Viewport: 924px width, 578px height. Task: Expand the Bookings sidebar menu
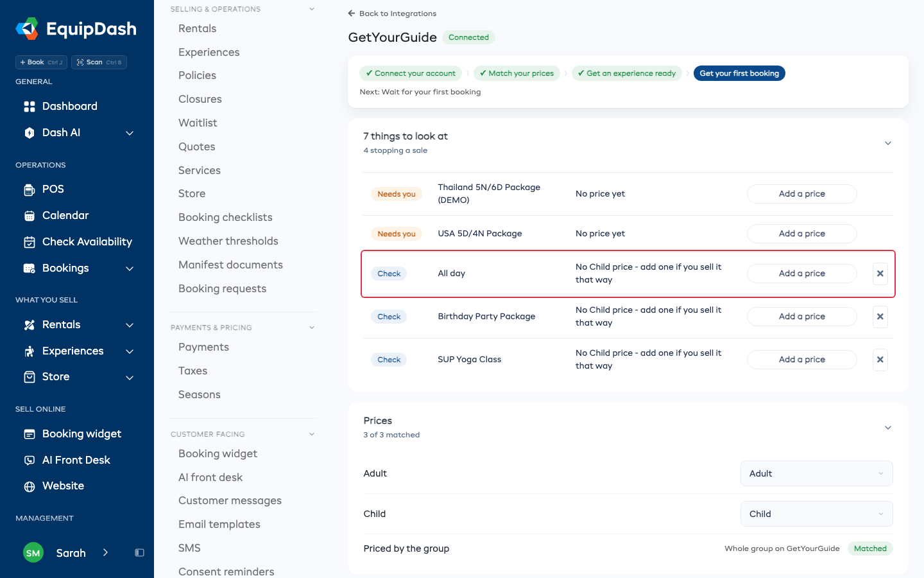point(130,268)
